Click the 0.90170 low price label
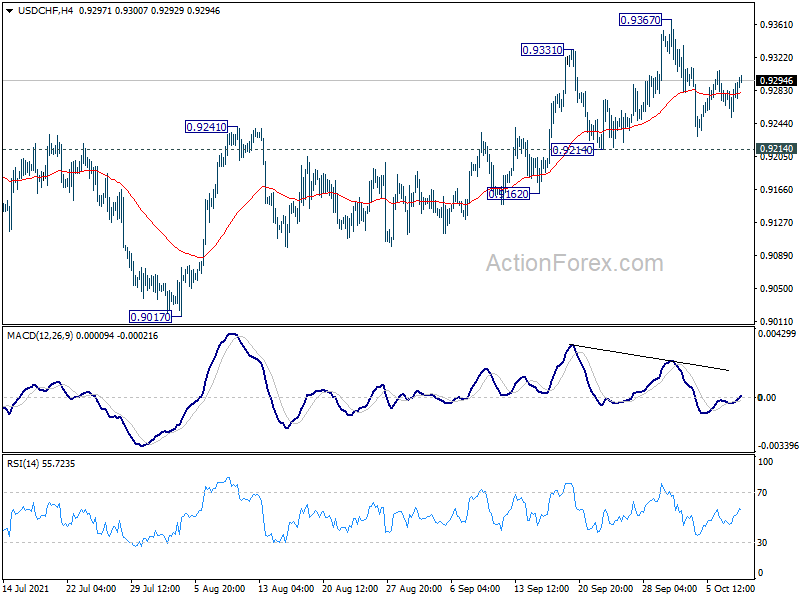 click(150, 317)
